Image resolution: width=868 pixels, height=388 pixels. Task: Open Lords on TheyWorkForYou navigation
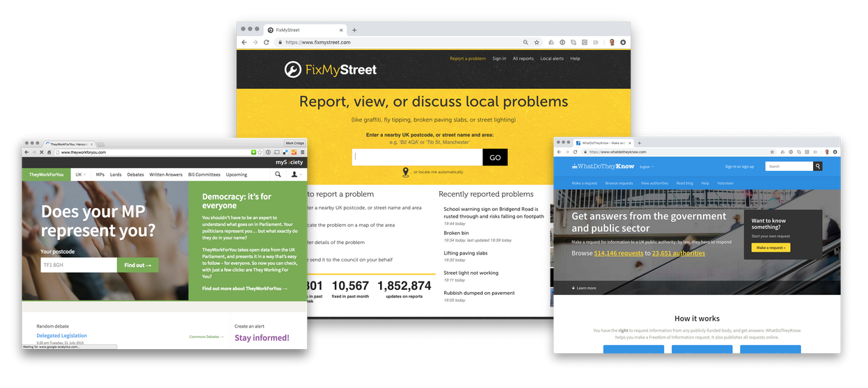pyautogui.click(x=116, y=175)
